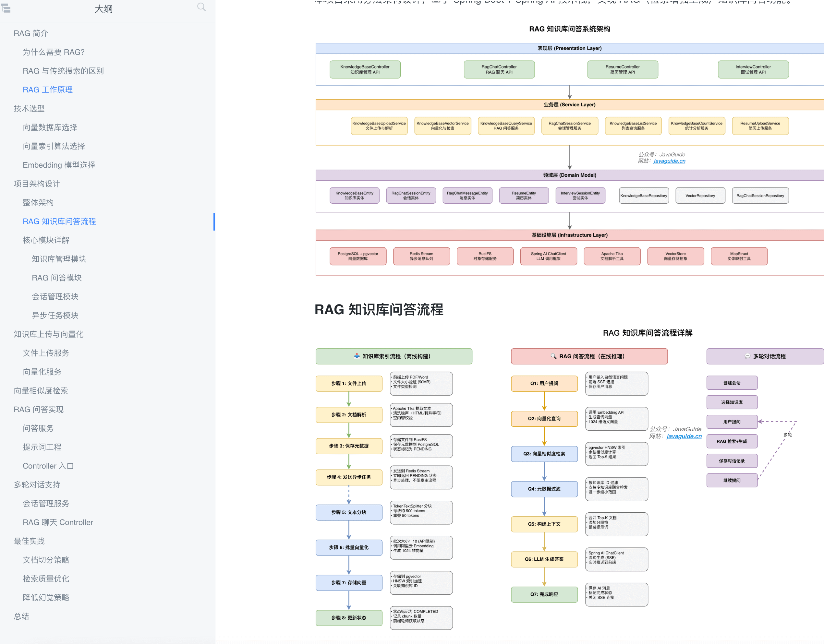Screen dimensions: 824x644
Task: Collapse the outline sidebar via top-left icon
Action: pyautogui.click(x=6, y=8)
